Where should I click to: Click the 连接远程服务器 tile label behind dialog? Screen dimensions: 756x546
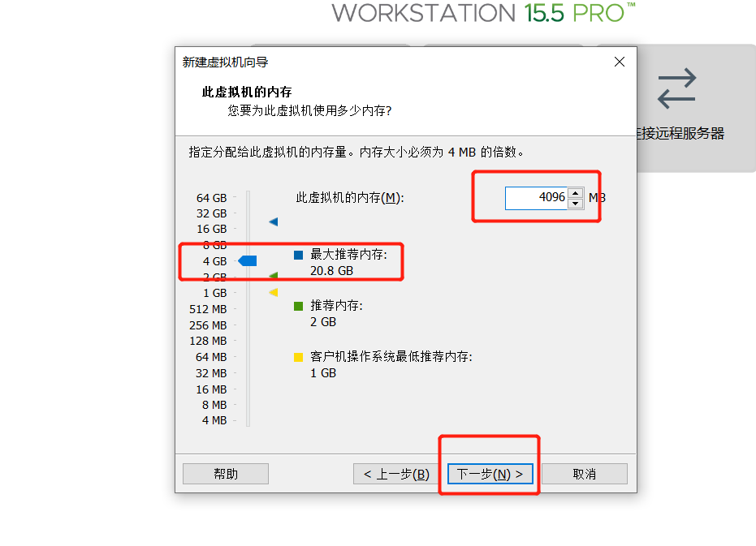pos(680,134)
